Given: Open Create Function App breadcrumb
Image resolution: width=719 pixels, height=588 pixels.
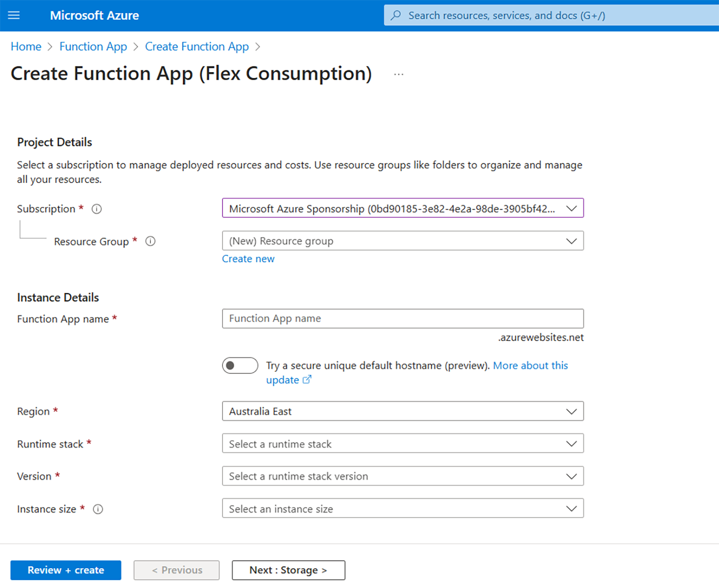Looking at the screenshot, I should [x=197, y=47].
